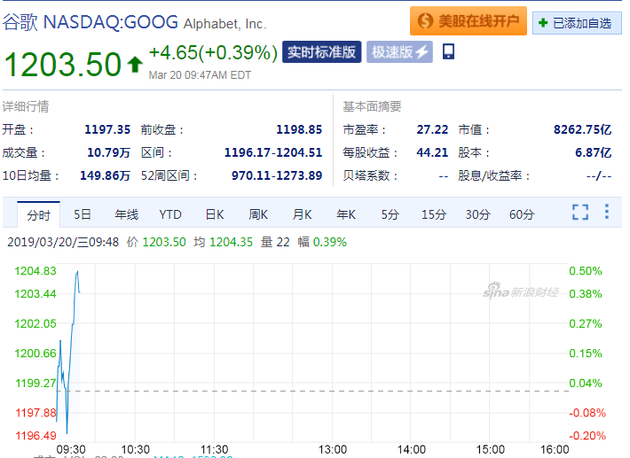The width and height of the screenshot is (630, 458).
Task: Select the 月K chart tab
Action: 302,215
